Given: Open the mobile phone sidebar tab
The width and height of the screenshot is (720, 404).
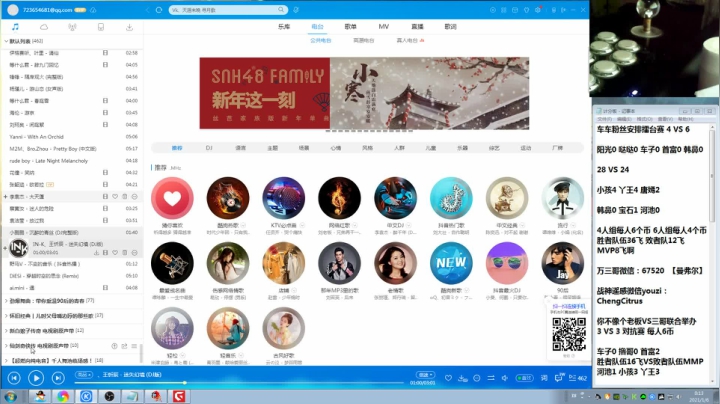Looking at the screenshot, I should (101, 27).
